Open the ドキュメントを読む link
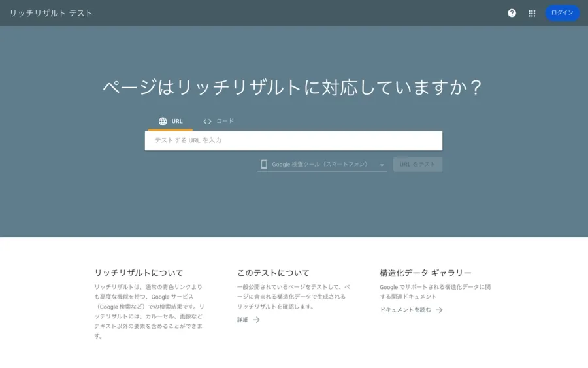The height and width of the screenshot is (368, 588). tap(411, 310)
